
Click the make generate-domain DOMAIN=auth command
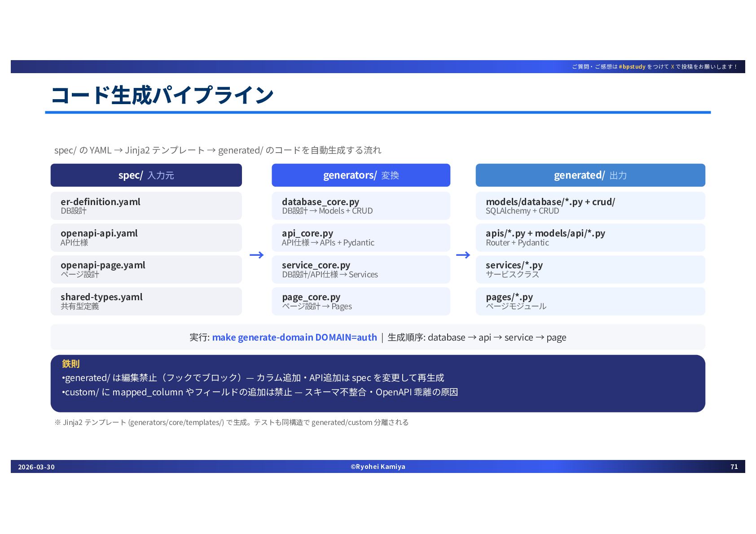[294, 337]
